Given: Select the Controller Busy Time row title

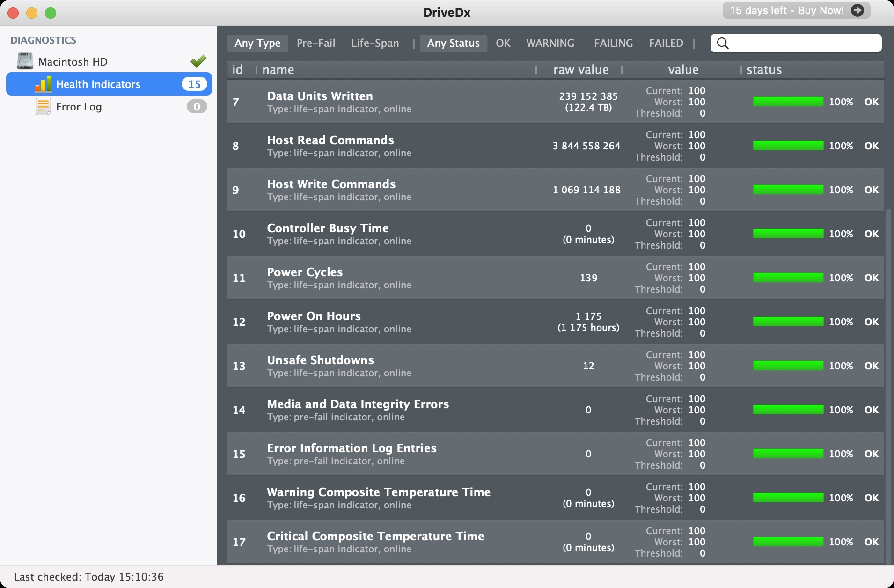Looking at the screenshot, I should [x=328, y=228].
